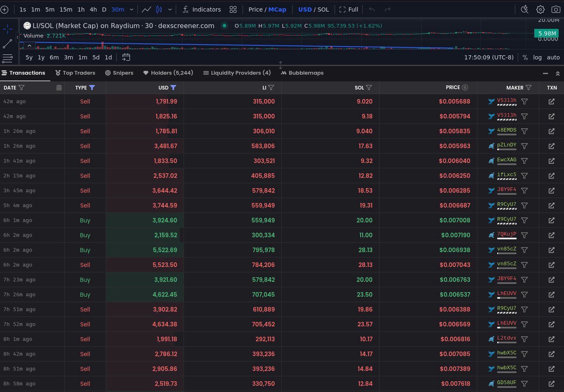Select the 4h timeframe
564x392 pixels.
tap(93, 9)
